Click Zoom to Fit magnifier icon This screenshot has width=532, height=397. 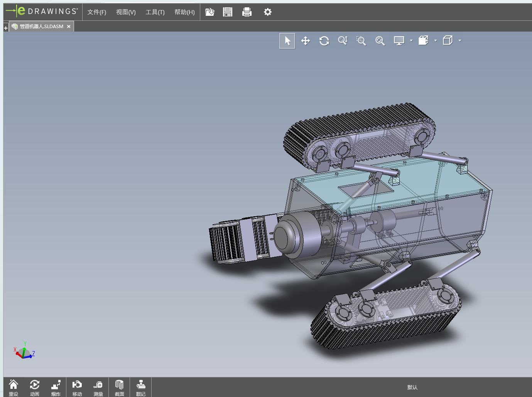coord(380,41)
